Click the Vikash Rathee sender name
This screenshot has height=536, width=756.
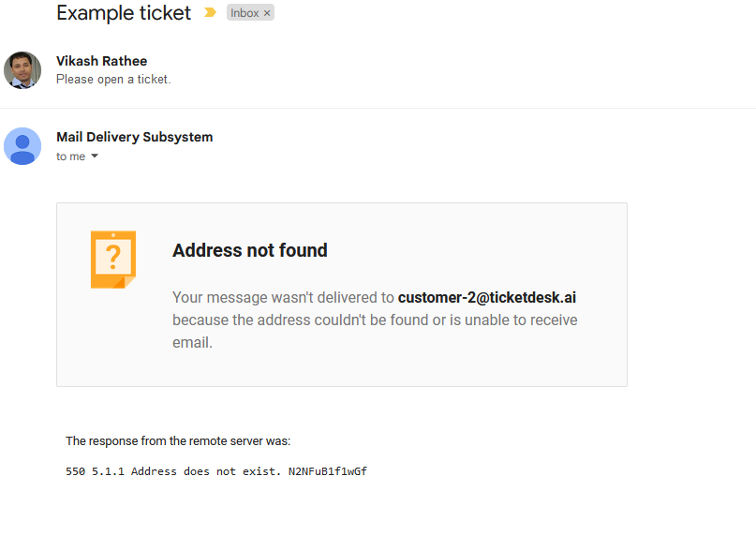[x=101, y=61]
